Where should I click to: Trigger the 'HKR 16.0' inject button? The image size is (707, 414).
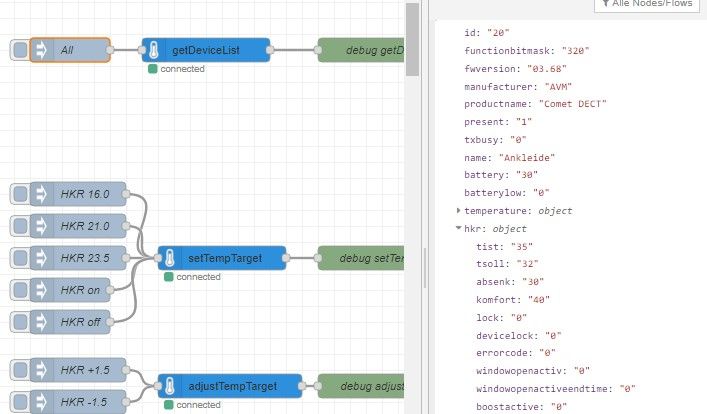pyautogui.click(x=20, y=194)
